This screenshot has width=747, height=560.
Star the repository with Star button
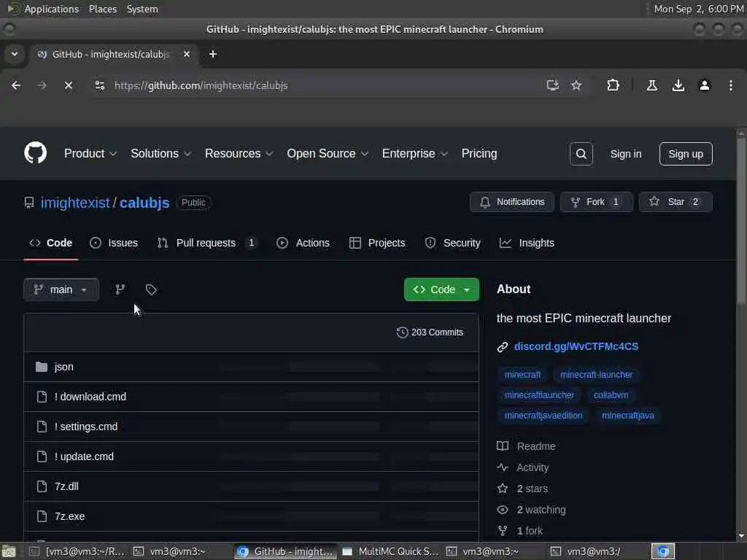tap(675, 202)
